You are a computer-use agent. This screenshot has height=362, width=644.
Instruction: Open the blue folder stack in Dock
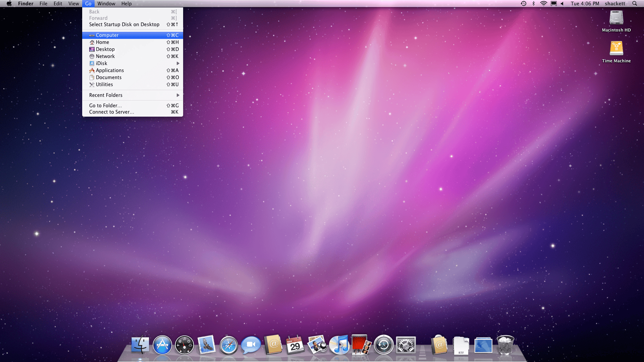483,346
